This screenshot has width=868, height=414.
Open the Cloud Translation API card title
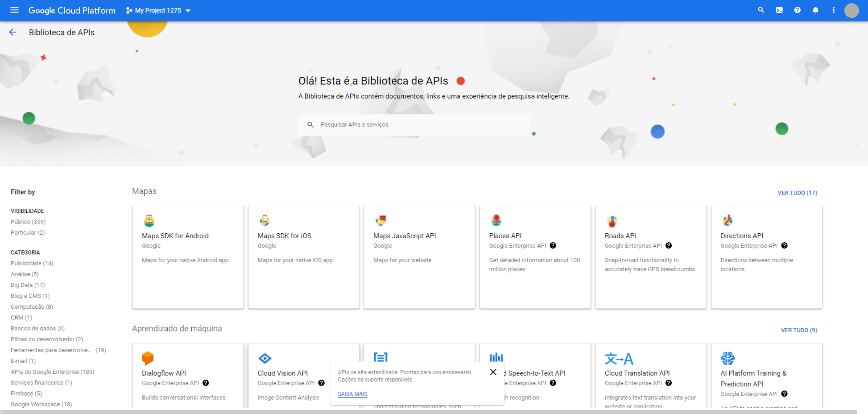(x=637, y=373)
